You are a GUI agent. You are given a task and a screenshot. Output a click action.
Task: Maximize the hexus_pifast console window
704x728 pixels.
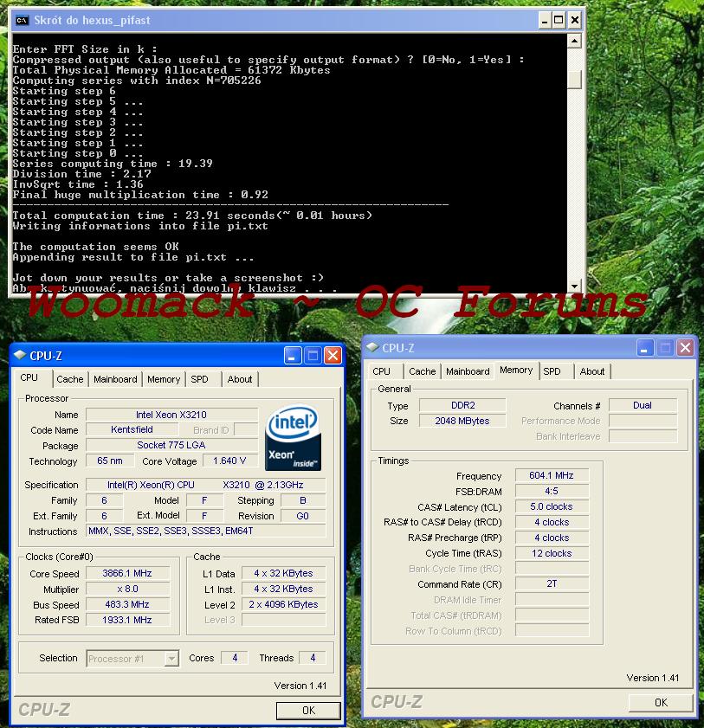pyautogui.click(x=559, y=20)
